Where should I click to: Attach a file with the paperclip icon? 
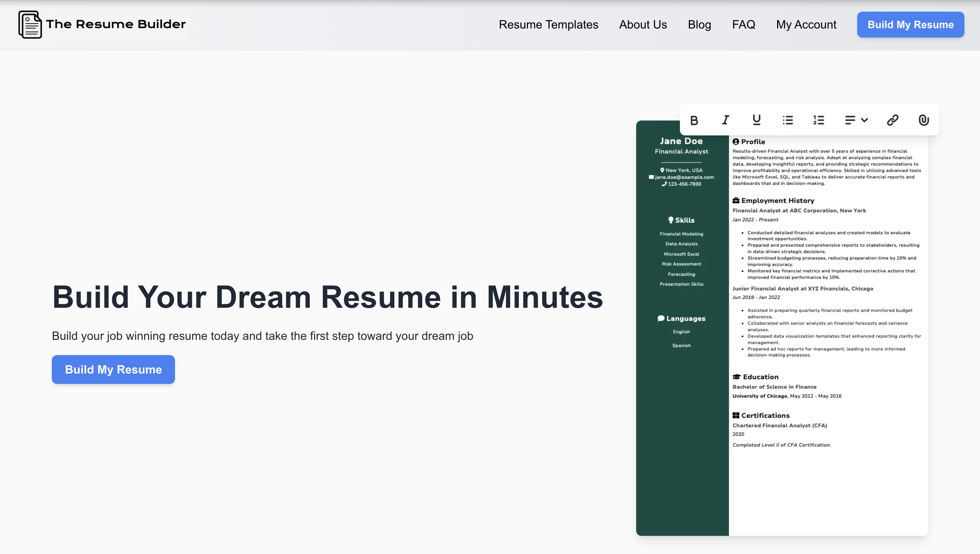pos(924,120)
